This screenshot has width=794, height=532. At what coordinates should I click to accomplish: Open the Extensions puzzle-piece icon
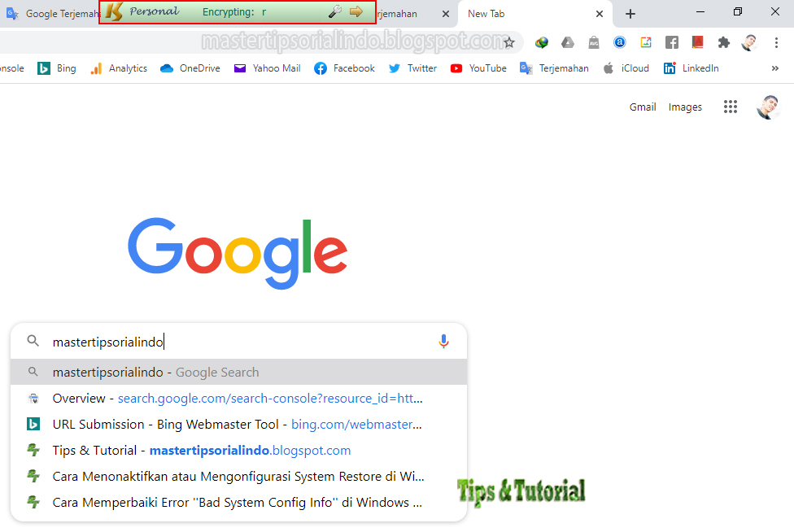(722, 41)
